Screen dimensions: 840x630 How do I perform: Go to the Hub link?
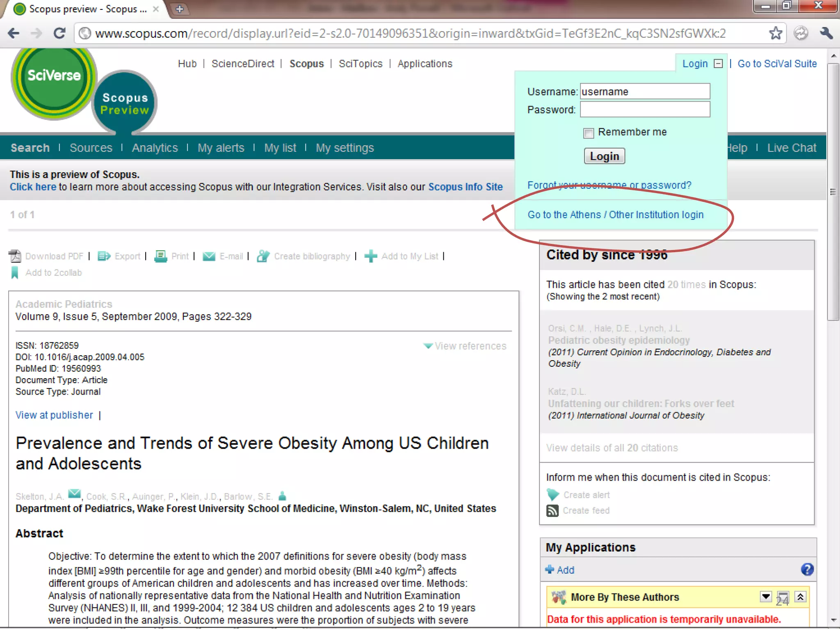pyautogui.click(x=187, y=64)
